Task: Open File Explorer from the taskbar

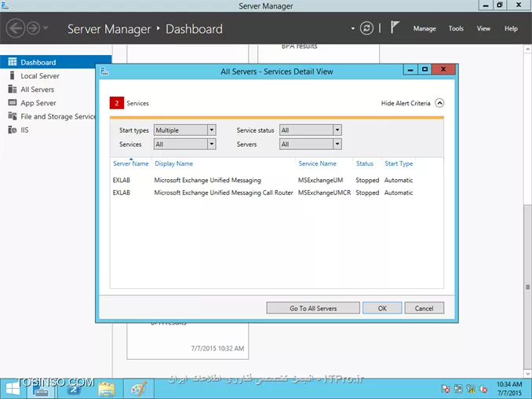Action: pos(106,389)
